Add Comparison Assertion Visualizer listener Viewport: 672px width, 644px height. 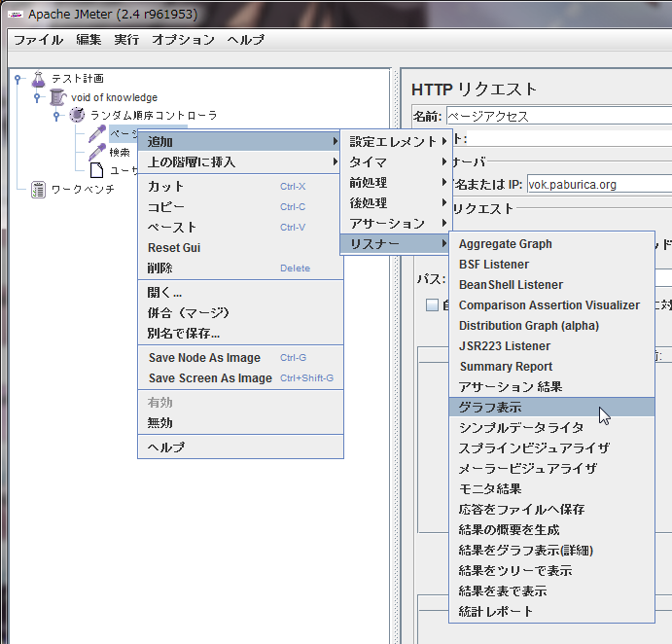click(x=552, y=305)
